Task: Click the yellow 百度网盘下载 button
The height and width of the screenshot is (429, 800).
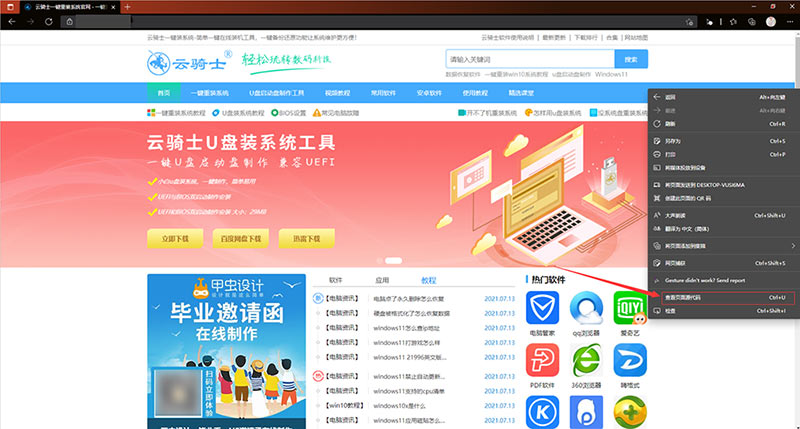Action: [241, 238]
